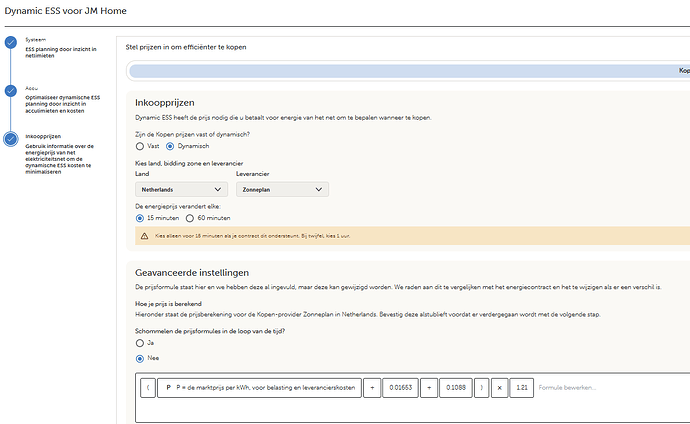Select Nee for fluctuating price formulas
Viewport: 690px width, 424px height.
click(140, 358)
